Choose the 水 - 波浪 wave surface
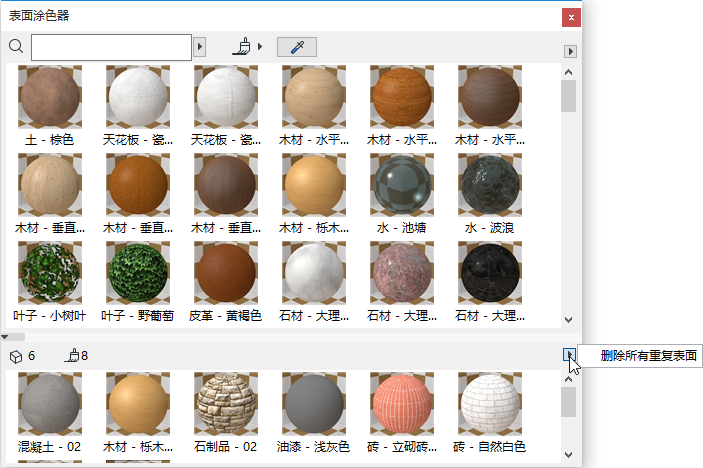 489,186
